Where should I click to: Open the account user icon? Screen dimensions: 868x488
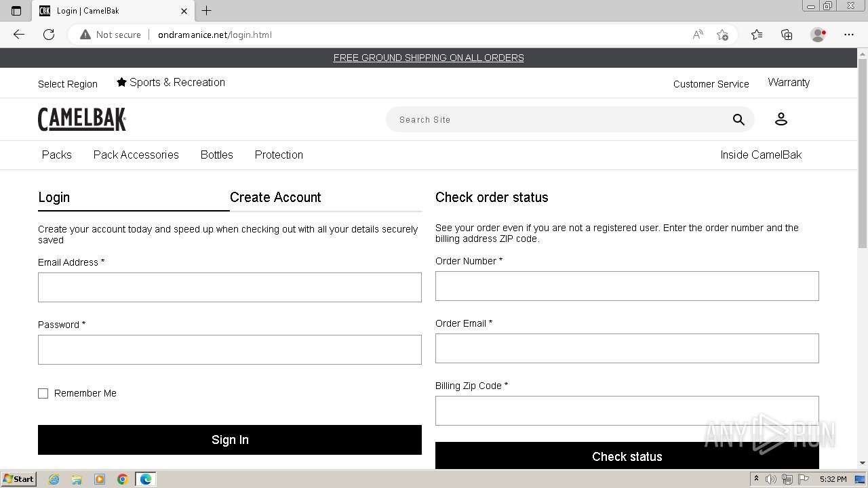tap(781, 119)
